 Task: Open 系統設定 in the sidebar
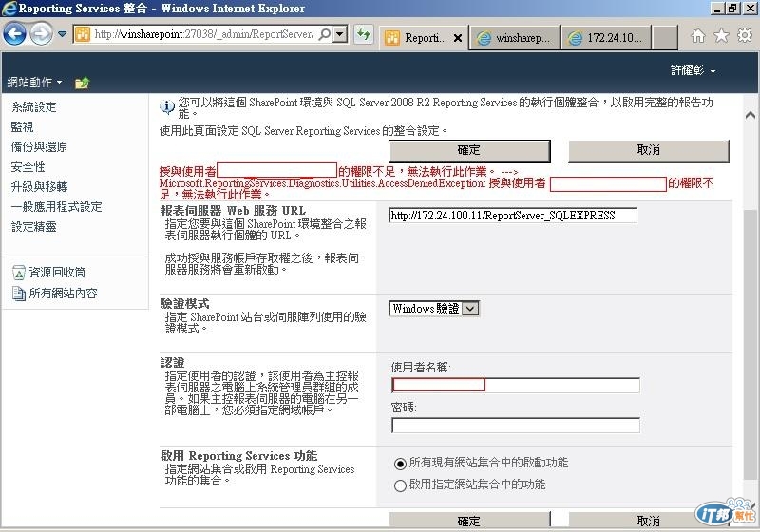coord(33,107)
